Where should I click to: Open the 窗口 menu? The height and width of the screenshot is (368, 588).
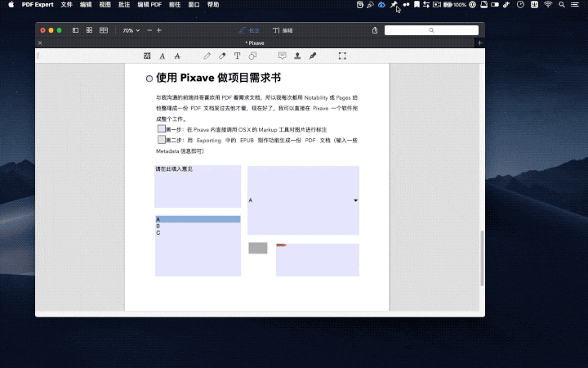(x=194, y=5)
